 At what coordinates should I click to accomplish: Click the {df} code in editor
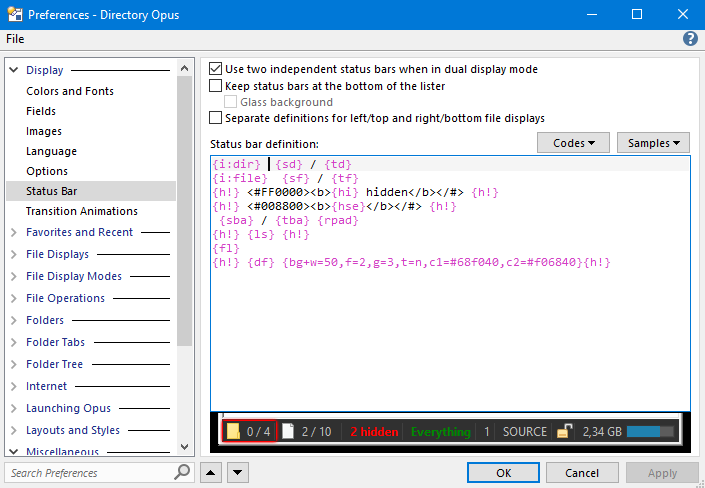(x=261, y=262)
